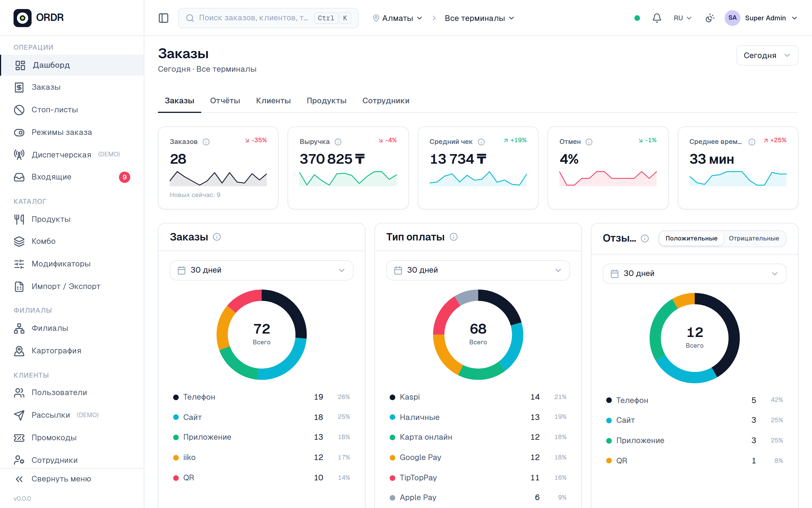Viewport: 812px width, 508px height.
Task: Click info icon next to Отмен
Action: tap(589, 142)
